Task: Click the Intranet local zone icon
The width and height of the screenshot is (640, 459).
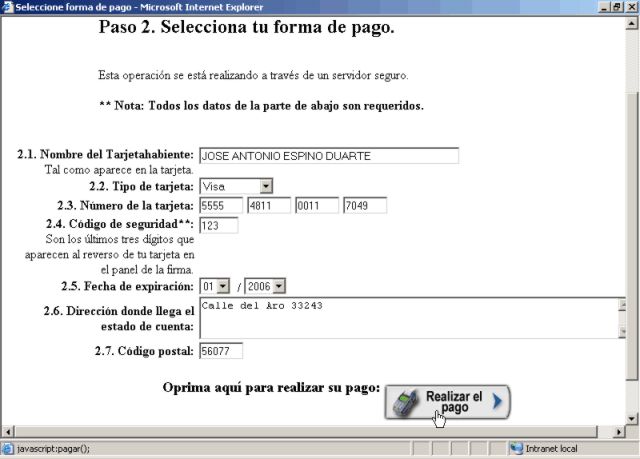Action: tap(516, 448)
